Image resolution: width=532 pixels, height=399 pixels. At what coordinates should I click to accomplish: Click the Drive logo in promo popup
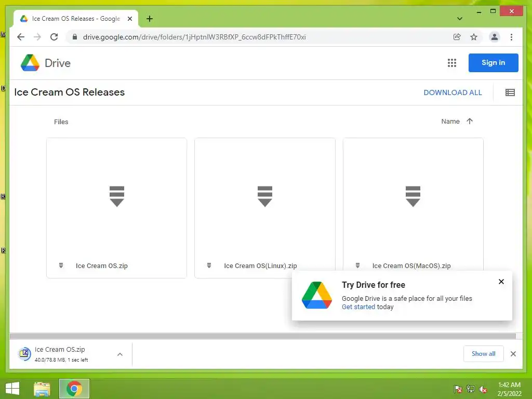(x=317, y=295)
